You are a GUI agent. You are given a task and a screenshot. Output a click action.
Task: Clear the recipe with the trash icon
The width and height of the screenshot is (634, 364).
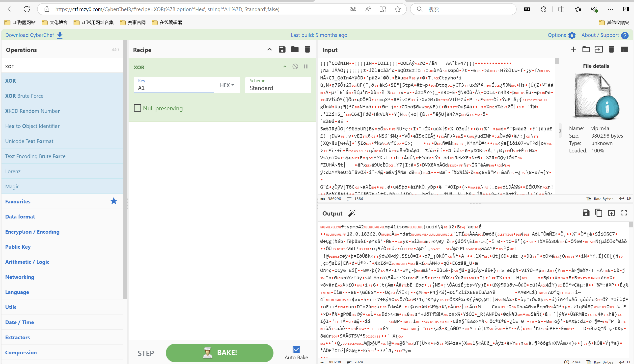pos(307,49)
